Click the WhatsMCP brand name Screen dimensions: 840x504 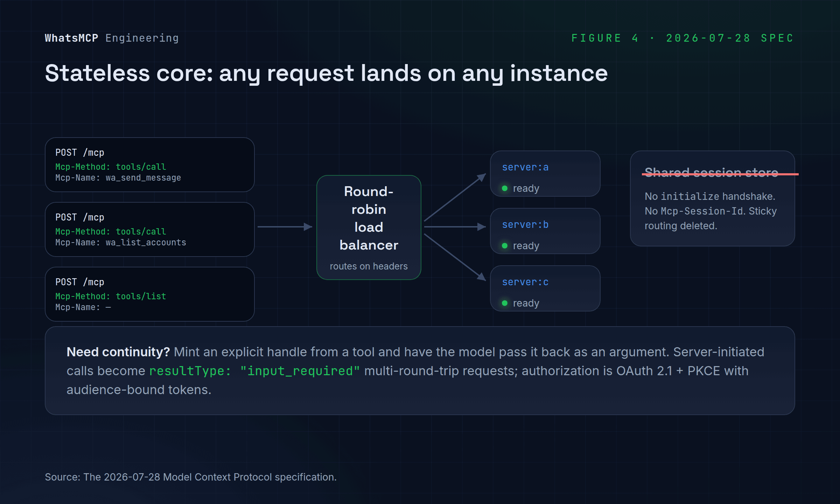pyautogui.click(x=72, y=38)
